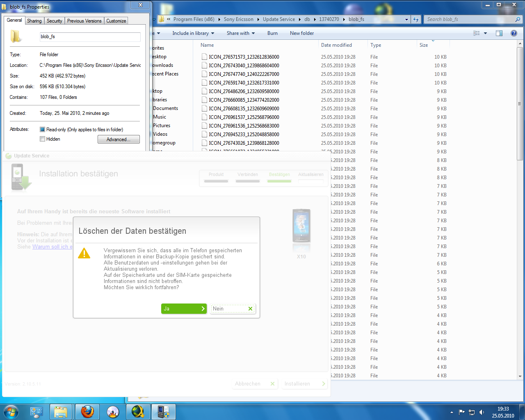The height and width of the screenshot is (420, 525).
Task: Open Explorer help question mark icon
Action: 514,33
